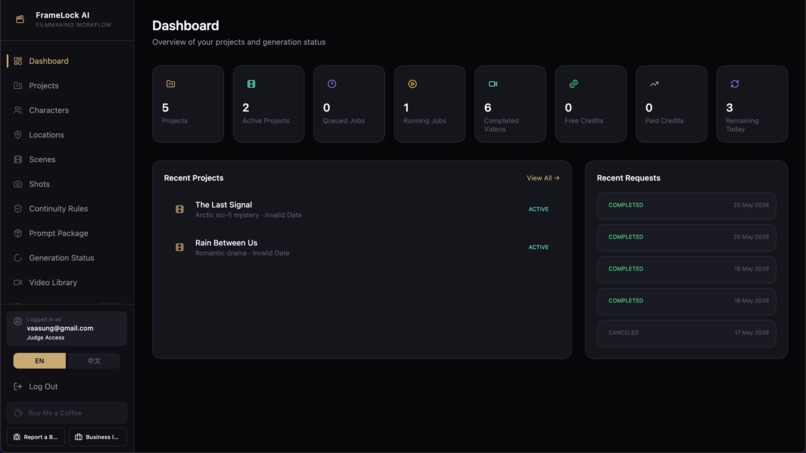Click the Video Library camera icon
The image size is (806, 453).
[18, 282]
